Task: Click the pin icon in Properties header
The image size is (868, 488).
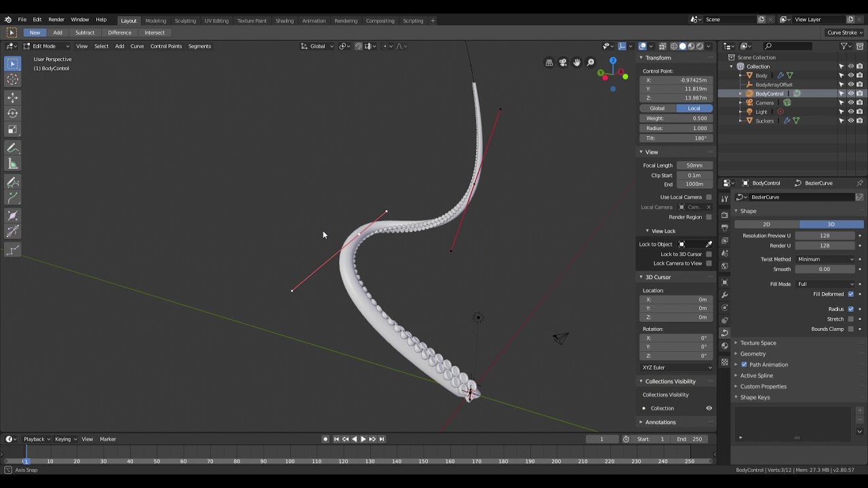Action: coord(860,183)
